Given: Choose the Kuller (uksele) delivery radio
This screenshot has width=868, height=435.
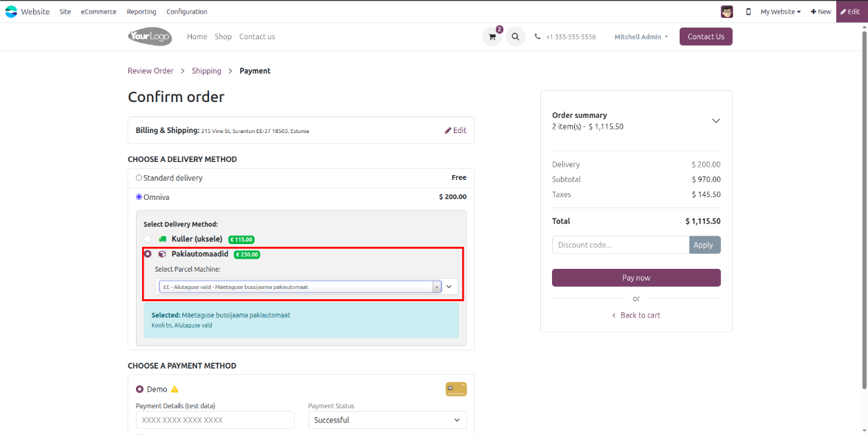Looking at the screenshot, I should pos(148,239).
